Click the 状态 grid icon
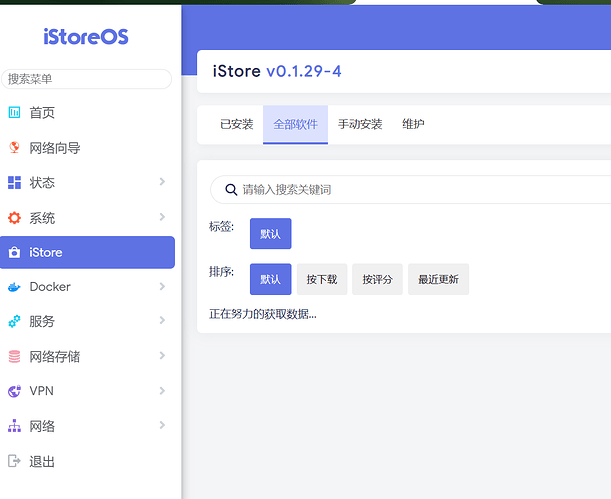The width and height of the screenshot is (611, 499). pyautogui.click(x=14, y=183)
